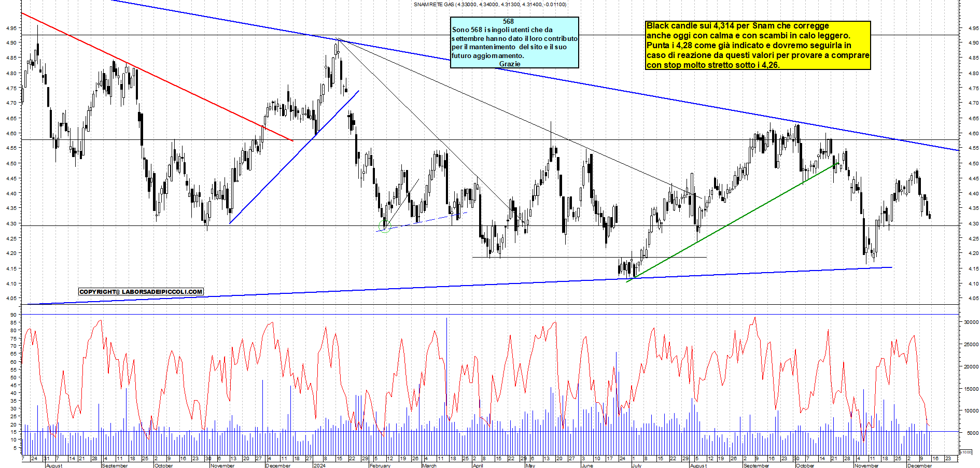Click the May month label
This screenshot has height=468, width=980.
click(530, 465)
